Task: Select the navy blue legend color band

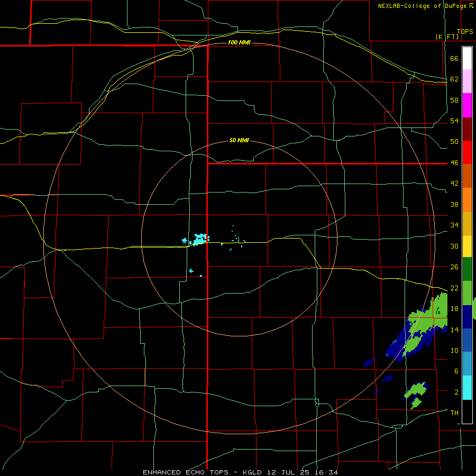Action: 467,317
